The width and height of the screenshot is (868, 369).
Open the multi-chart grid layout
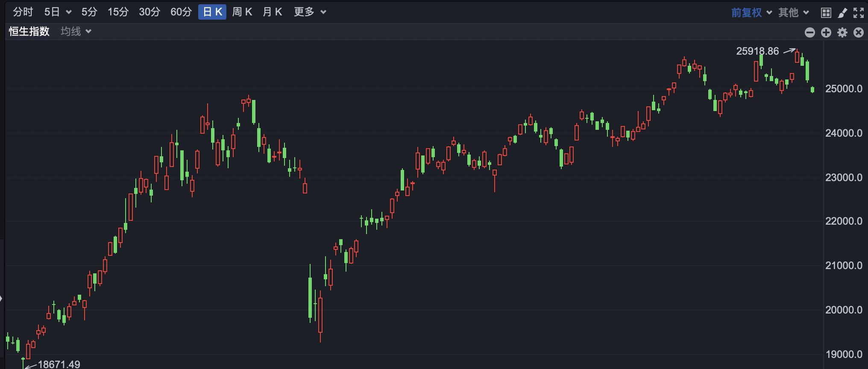point(826,13)
